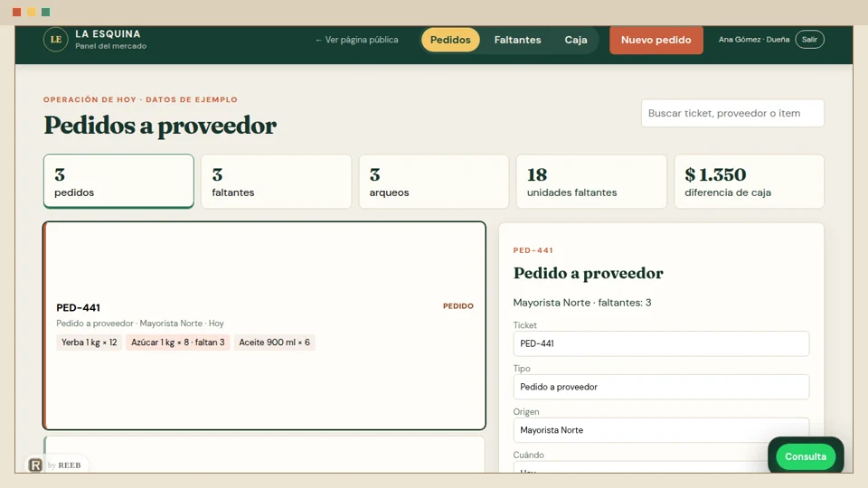Screen dimensions: 868x488
Task: Open the green Consulta chat button
Action: 806,456
